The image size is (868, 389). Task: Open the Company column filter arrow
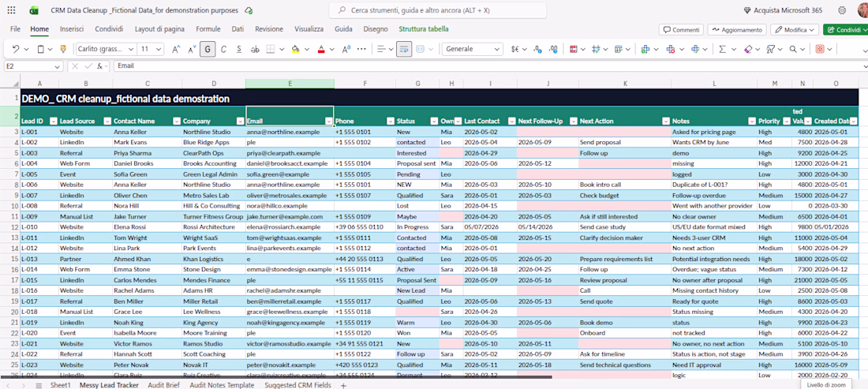(x=241, y=122)
